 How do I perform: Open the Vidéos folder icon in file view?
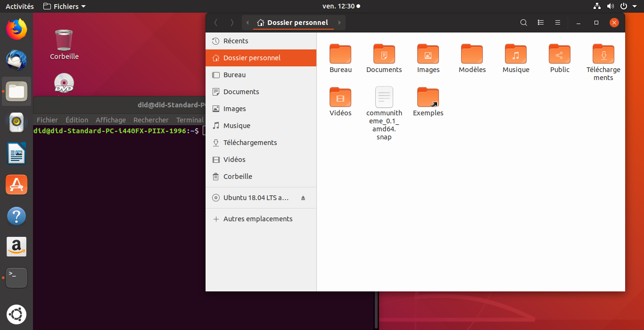[340, 102]
